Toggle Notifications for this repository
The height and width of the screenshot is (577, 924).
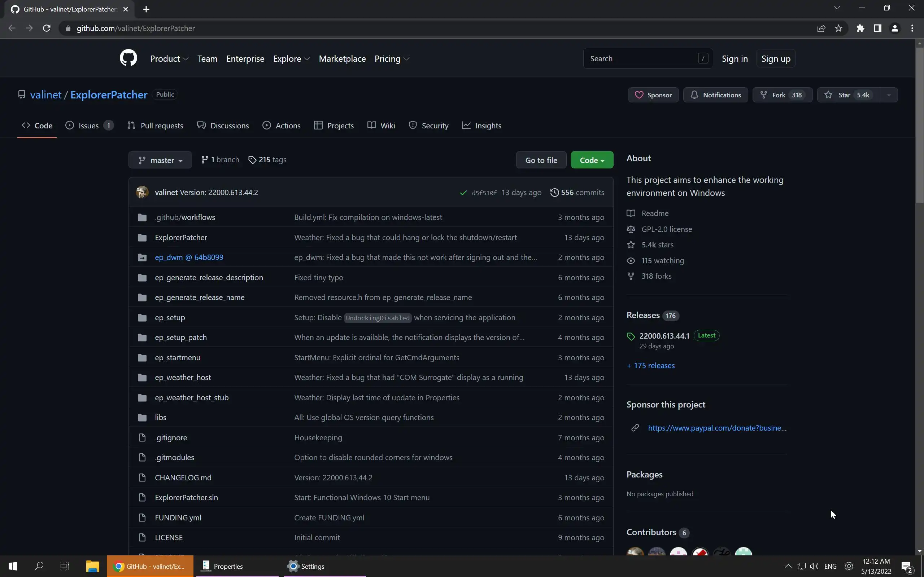point(715,95)
